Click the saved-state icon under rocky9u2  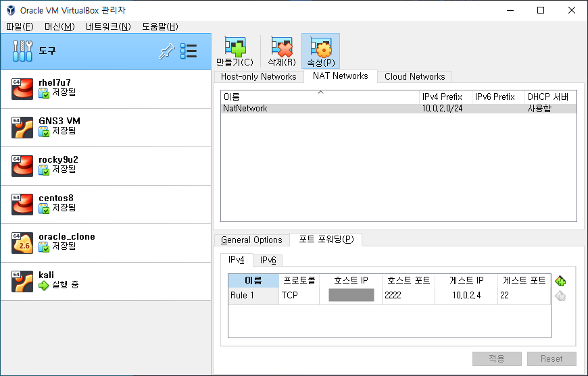tap(44, 170)
